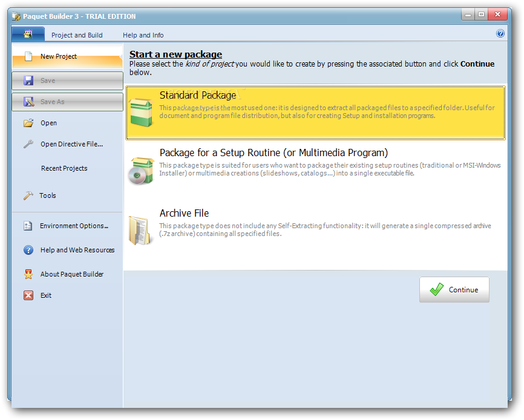This screenshot has height=420, width=524.
Task: Click the blue help icon at top right
Action: click(x=500, y=33)
